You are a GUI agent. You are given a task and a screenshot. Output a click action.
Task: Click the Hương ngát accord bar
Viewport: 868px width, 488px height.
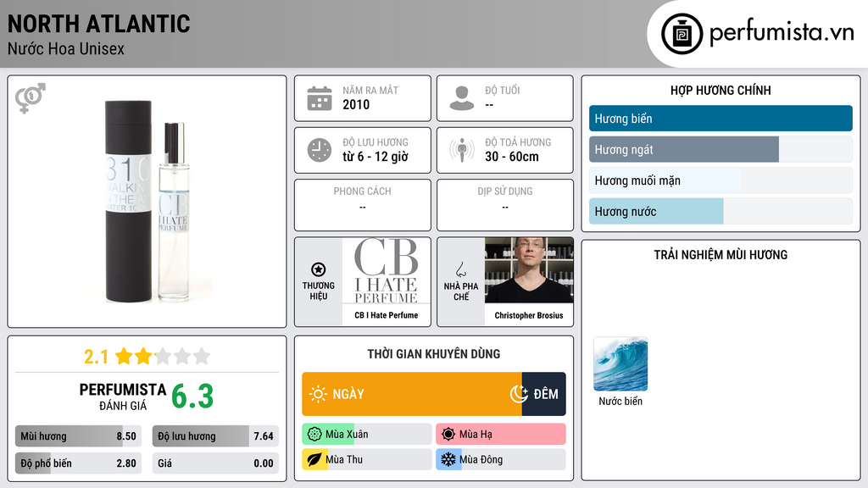point(721,149)
